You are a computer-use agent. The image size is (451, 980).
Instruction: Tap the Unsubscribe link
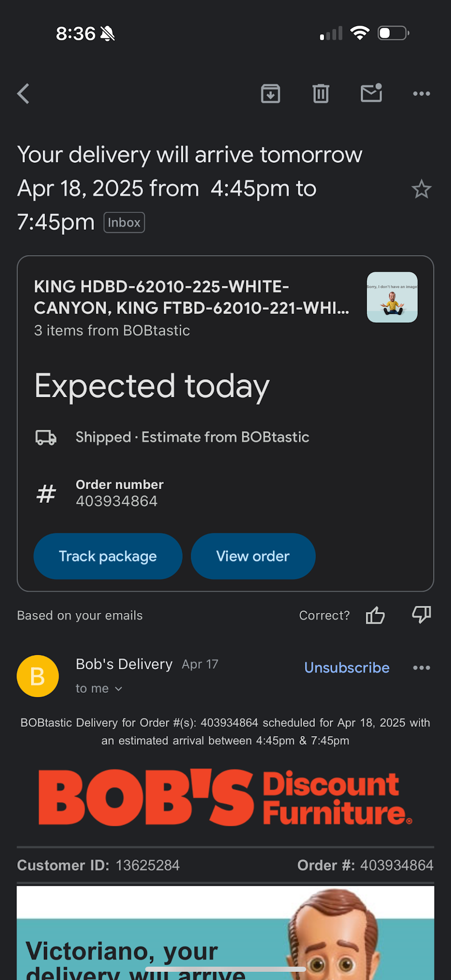coord(346,668)
